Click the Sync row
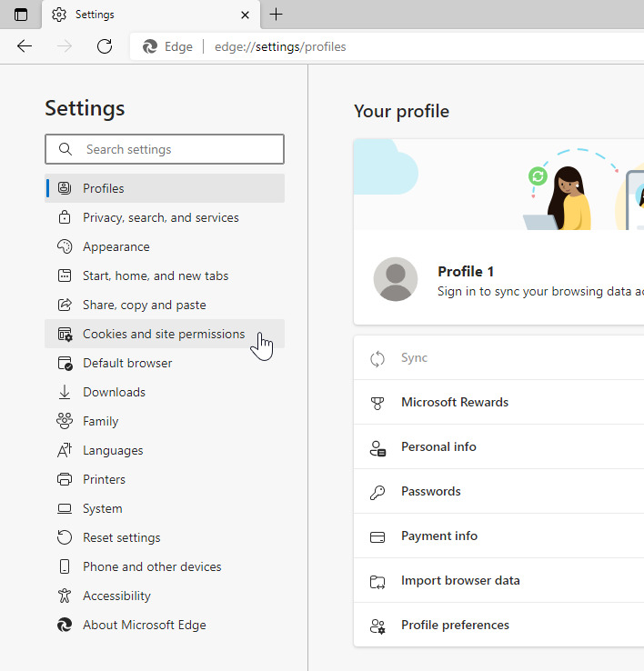Image resolution: width=644 pixels, height=671 pixels. click(498, 357)
